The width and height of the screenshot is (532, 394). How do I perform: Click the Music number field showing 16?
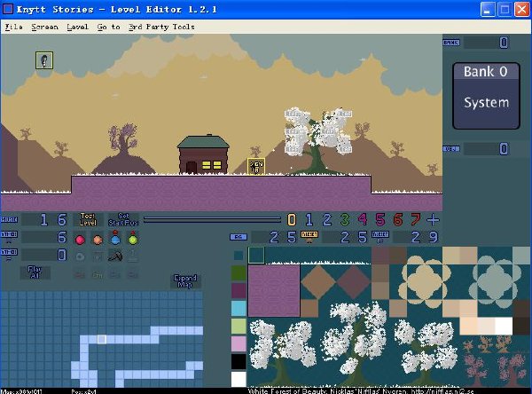(44, 220)
